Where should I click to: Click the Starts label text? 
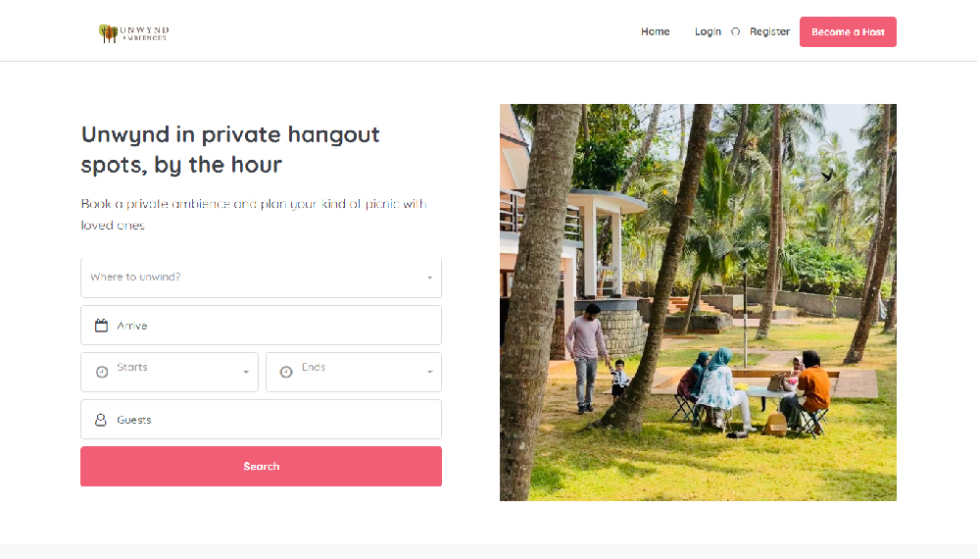[x=132, y=368]
